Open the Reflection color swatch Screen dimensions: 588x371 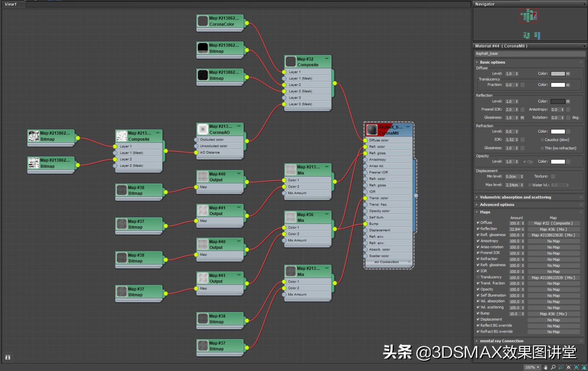[557, 102]
